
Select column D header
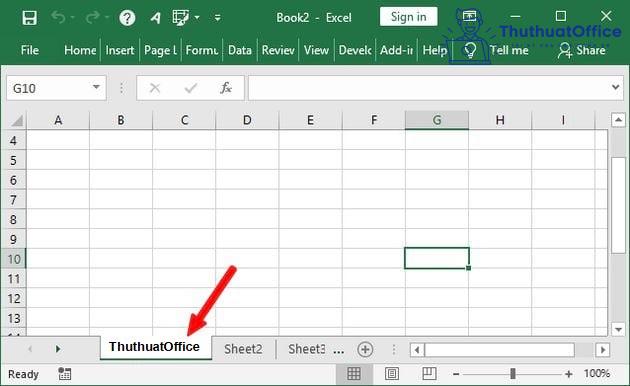click(x=247, y=120)
